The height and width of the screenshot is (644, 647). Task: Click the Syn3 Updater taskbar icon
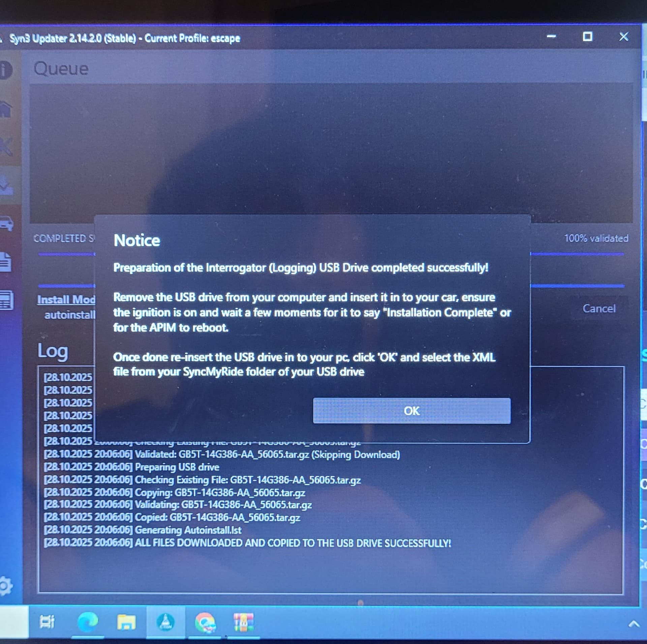click(x=165, y=622)
